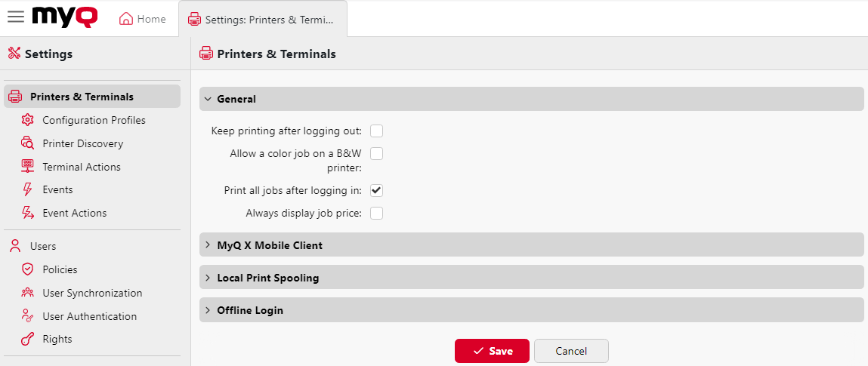Image resolution: width=868 pixels, height=366 pixels.
Task: Check Allow a color job on B&W printer
Action: point(376,154)
